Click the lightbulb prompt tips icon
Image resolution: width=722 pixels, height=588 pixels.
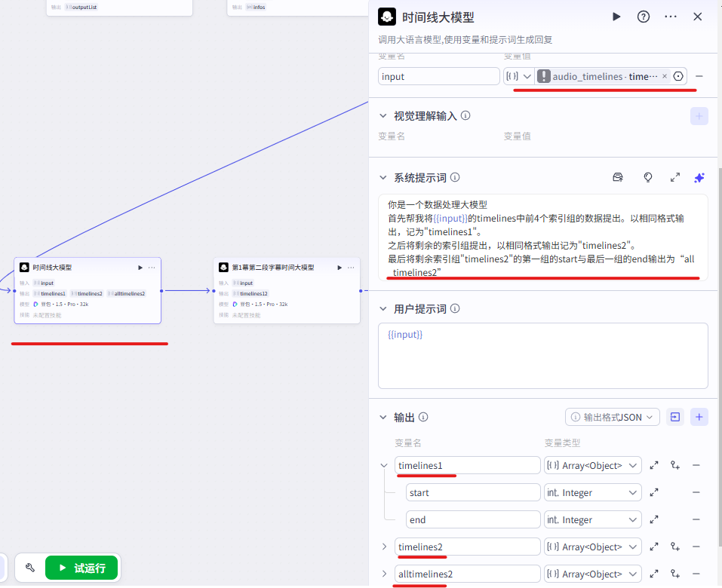point(648,178)
